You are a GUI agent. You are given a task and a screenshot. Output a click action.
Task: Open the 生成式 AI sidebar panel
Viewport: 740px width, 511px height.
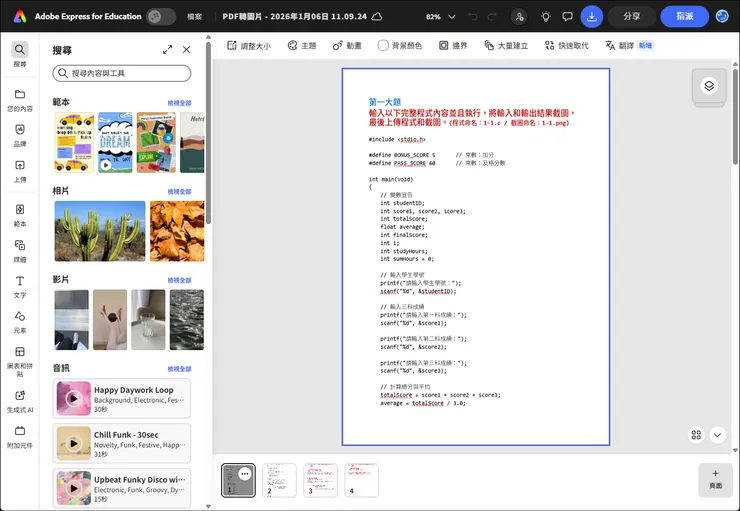(20, 401)
